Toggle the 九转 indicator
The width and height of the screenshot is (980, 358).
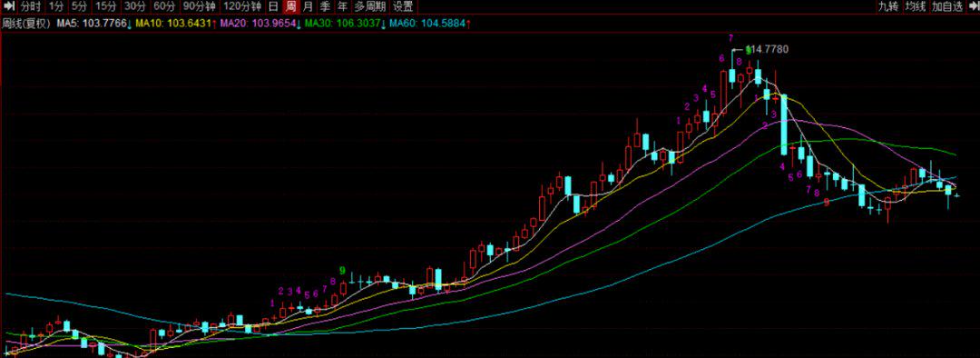click(x=888, y=7)
